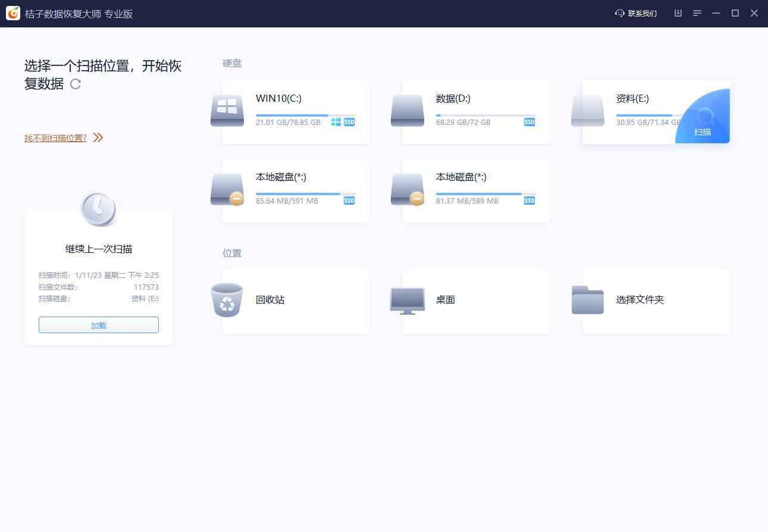Select the 数据(D:) drive icon
The height and width of the screenshot is (532, 768).
point(407,111)
